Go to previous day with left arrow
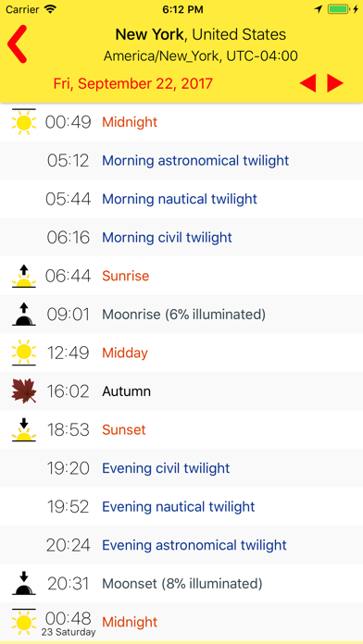Viewport: 363px width, 644px height. [x=308, y=83]
